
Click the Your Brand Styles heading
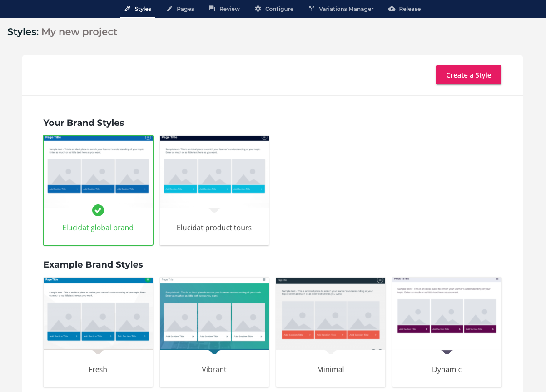84,123
